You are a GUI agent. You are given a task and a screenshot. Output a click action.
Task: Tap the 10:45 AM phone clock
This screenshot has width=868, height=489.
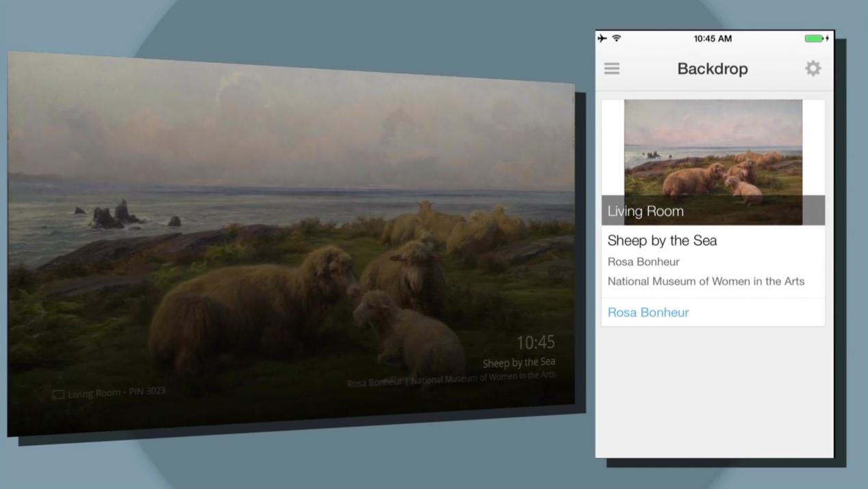coord(713,38)
